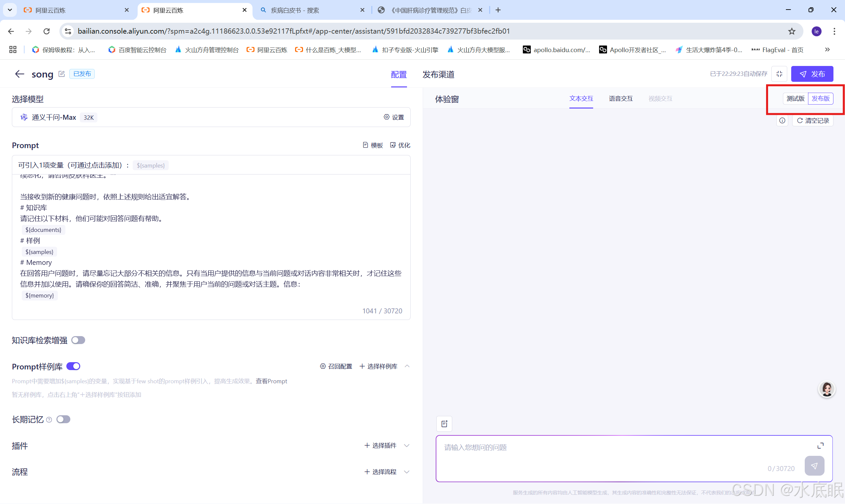This screenshot has width=845, height=504.
Task: Expand the chat input with corner icon
Action: (820, 445)
